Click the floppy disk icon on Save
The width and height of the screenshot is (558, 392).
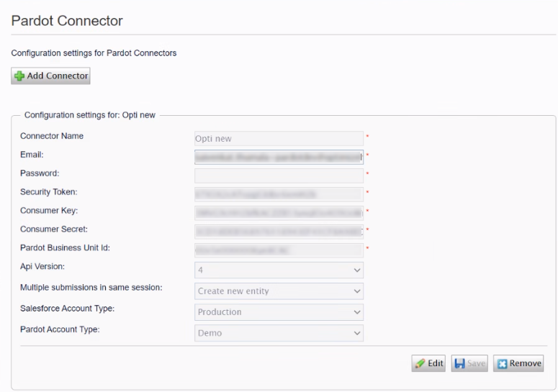click(x=459, y=363)
